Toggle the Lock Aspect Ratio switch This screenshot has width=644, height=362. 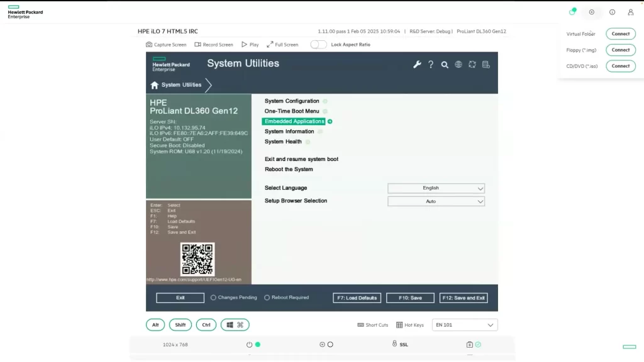click(318, 45)
